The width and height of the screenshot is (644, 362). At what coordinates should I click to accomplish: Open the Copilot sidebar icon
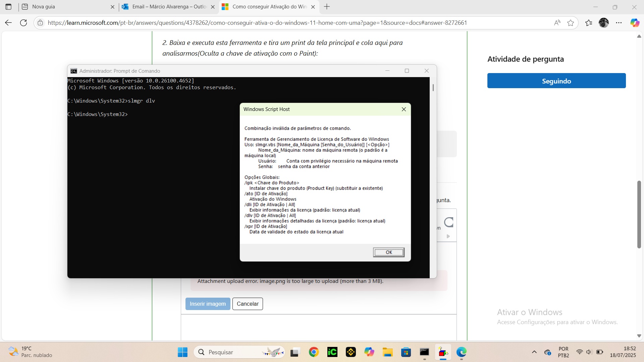pyautogui.click(x=635, y=23)
